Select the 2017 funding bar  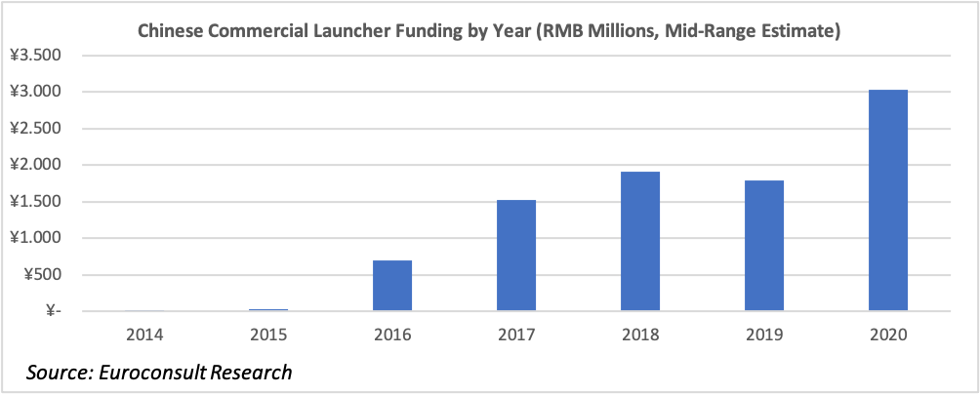(x=516, y=256)
